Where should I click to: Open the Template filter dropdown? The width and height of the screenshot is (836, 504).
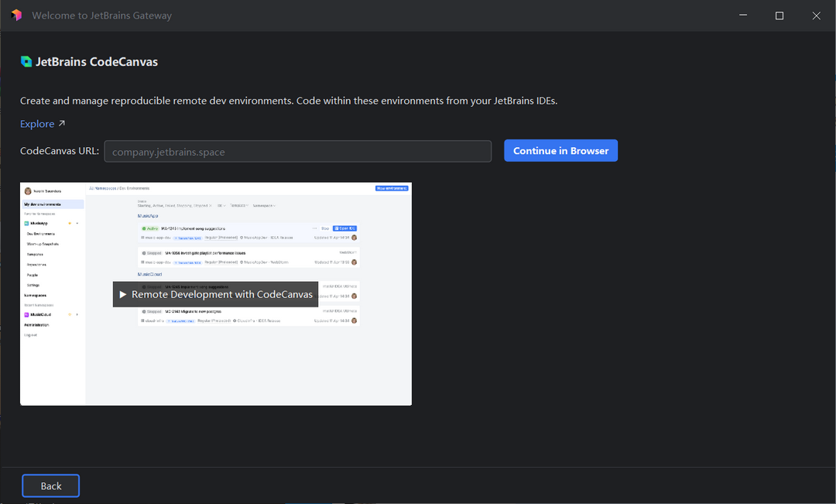(238, 205)
